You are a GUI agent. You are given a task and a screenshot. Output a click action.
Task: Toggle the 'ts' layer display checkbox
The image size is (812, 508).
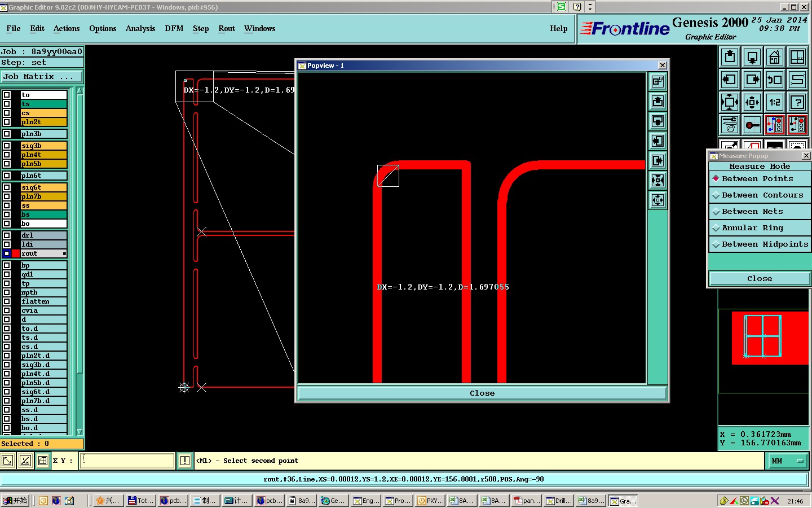pos(7,104)
